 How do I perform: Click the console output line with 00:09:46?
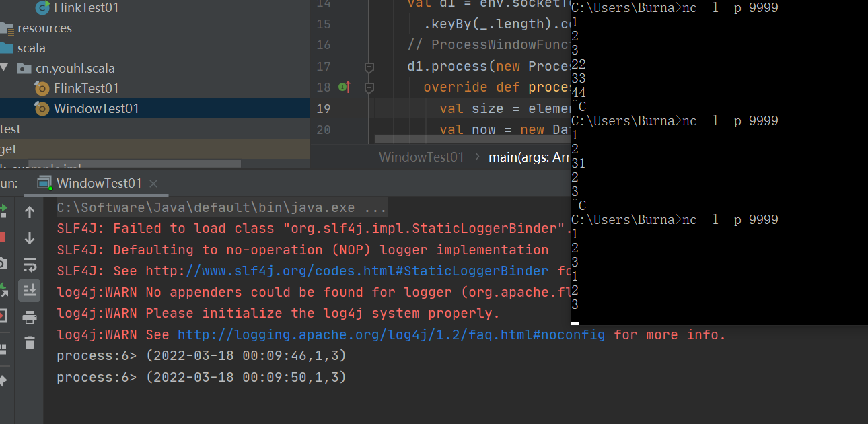coord(201,355)
